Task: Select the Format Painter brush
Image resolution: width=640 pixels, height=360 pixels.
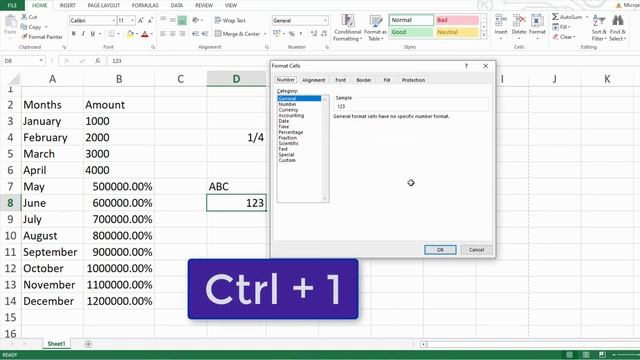Action: 24,37
